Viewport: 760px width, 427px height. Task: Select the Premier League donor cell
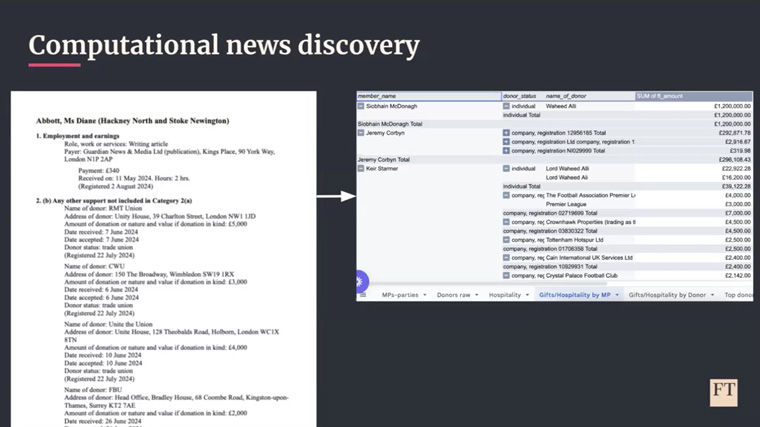tap(566, 205)
